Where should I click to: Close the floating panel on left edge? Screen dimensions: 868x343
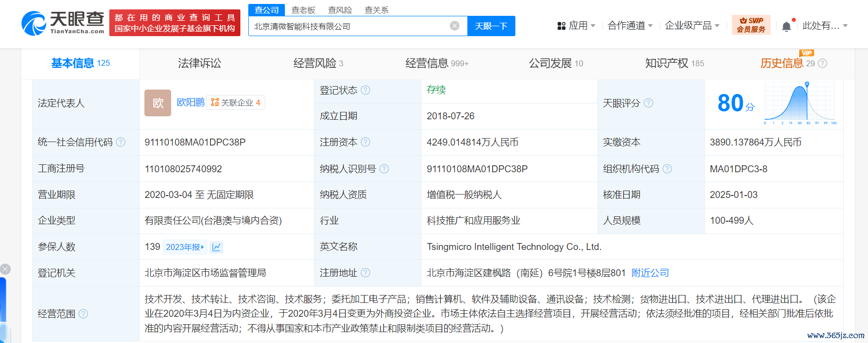click(5, 269)
